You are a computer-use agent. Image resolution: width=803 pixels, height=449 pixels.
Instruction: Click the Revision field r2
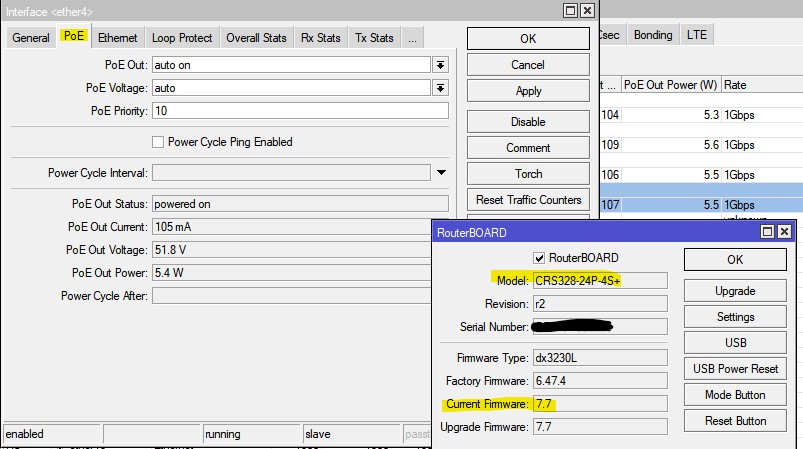click(600, 304)
